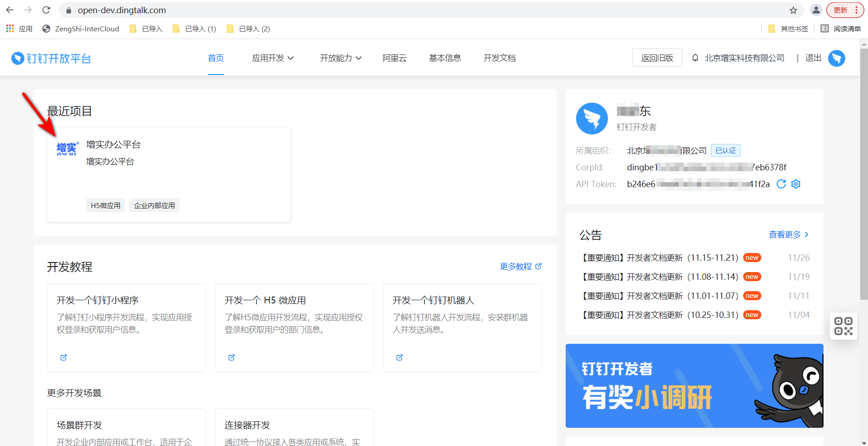Open external link icon for 钉钉小程序 tutorial
Image resolution: width=868 pixels, height=446 pixels.
64,357
